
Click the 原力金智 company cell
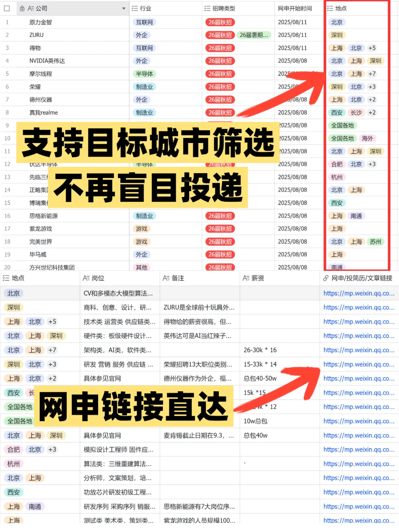(41, 22)
